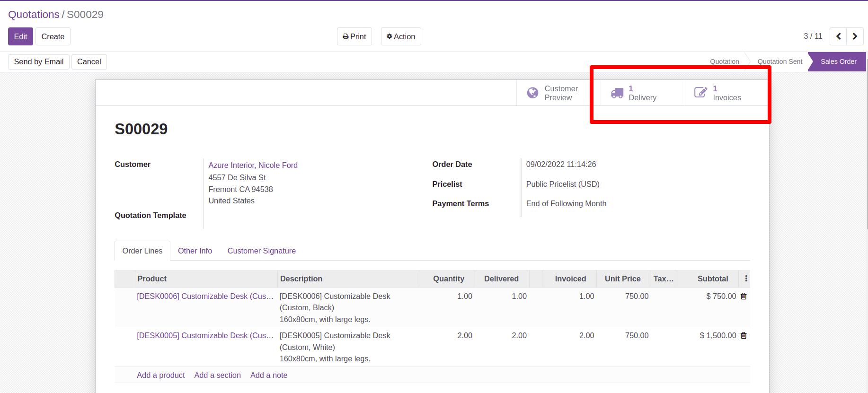Delete the DESK0006 order line

click(744, 296)
